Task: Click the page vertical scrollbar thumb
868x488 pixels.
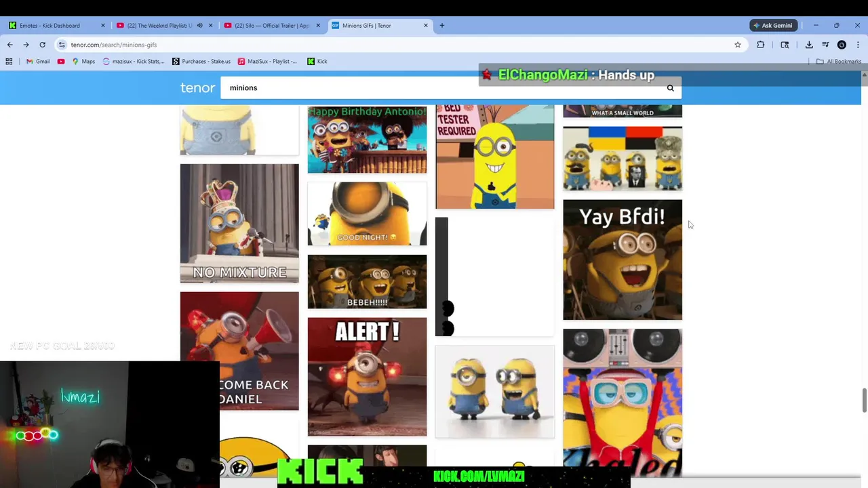Action: (864, 400)
